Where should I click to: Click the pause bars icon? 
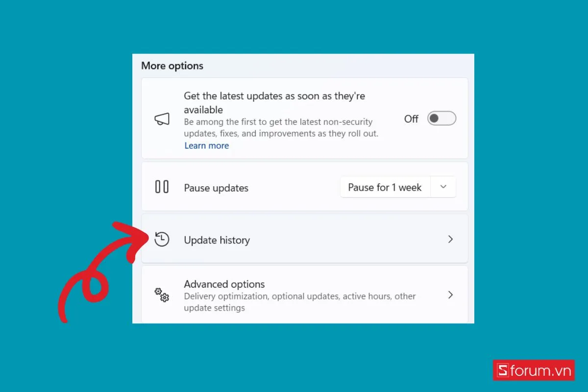tap(162, 187)
